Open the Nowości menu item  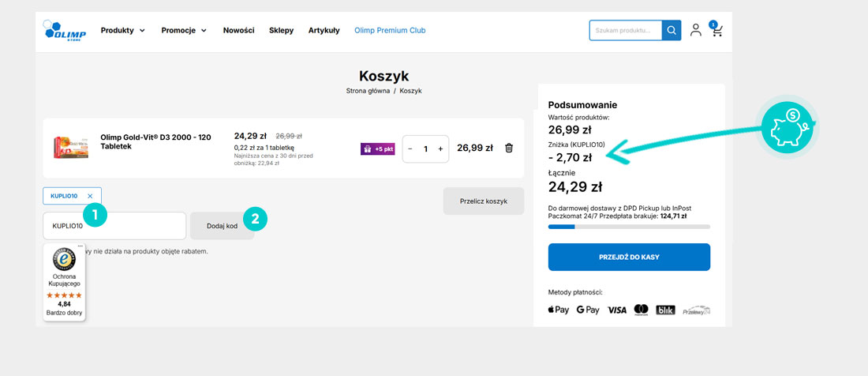238,31
